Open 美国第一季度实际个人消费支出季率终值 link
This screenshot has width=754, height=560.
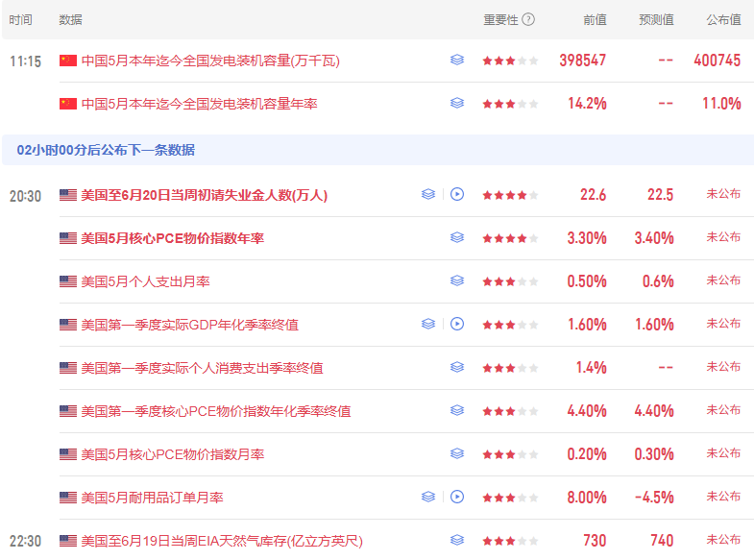(203, 368)
